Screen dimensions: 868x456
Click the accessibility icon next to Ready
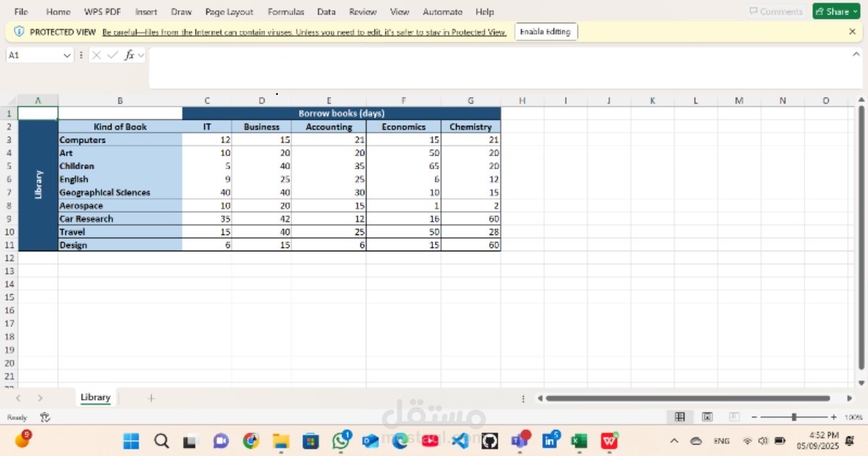pos(45,418)
